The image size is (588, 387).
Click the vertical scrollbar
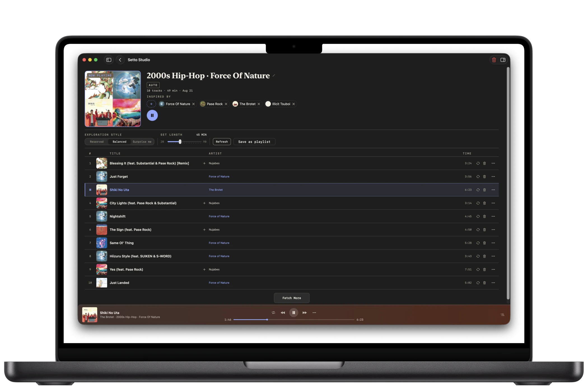pos(508,183)
